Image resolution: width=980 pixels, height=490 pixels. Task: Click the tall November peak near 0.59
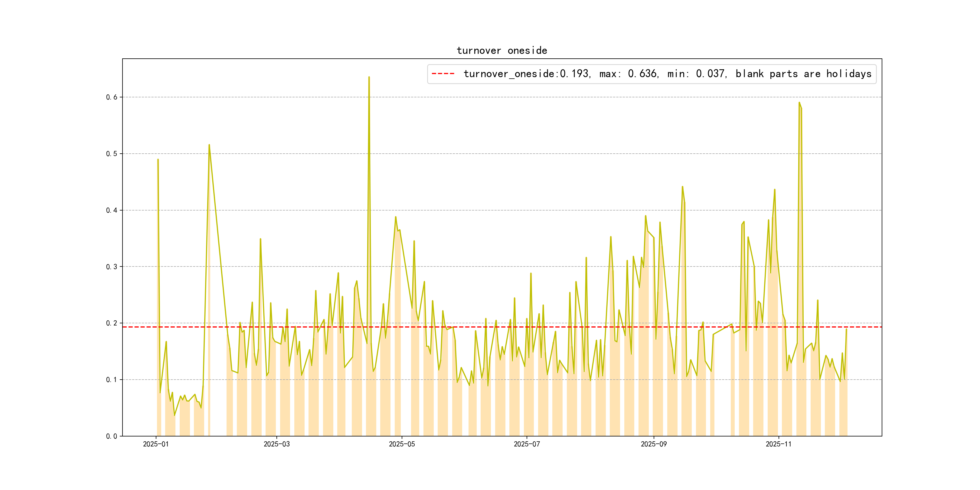pos(799,103)
